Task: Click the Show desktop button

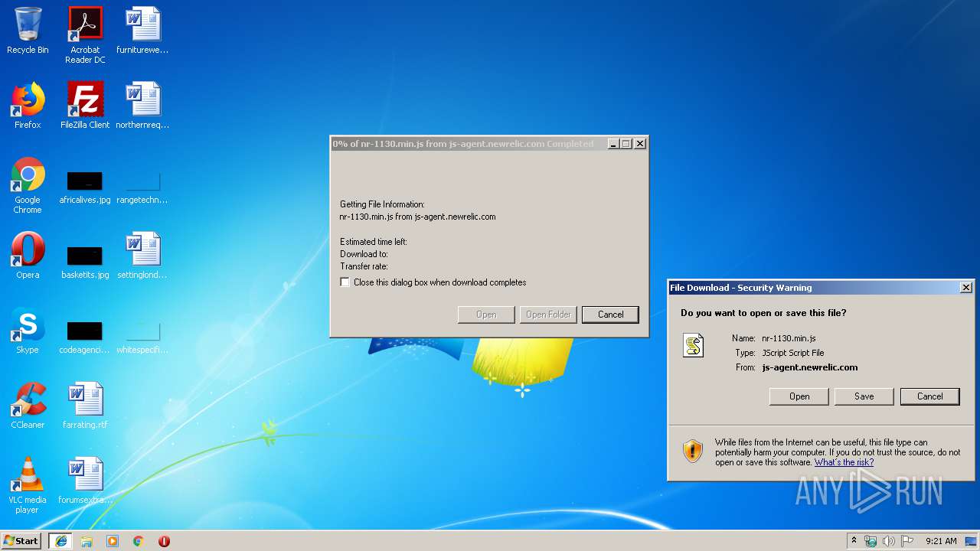Action: [x=971, y=541]
